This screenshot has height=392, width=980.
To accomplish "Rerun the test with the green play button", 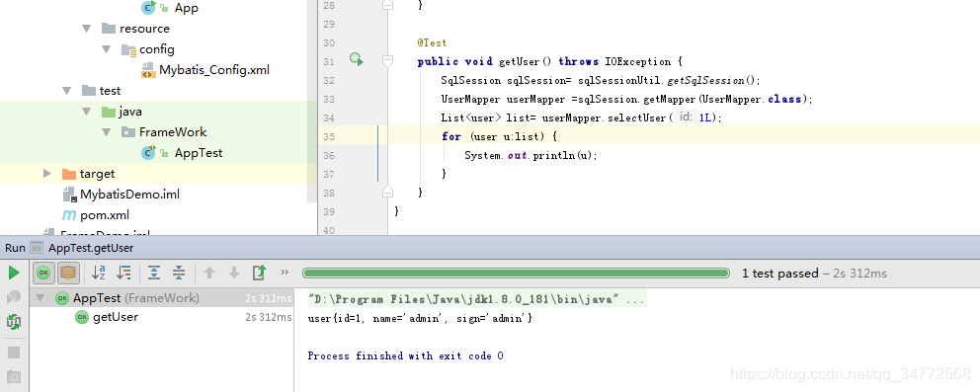I will 14,273.
